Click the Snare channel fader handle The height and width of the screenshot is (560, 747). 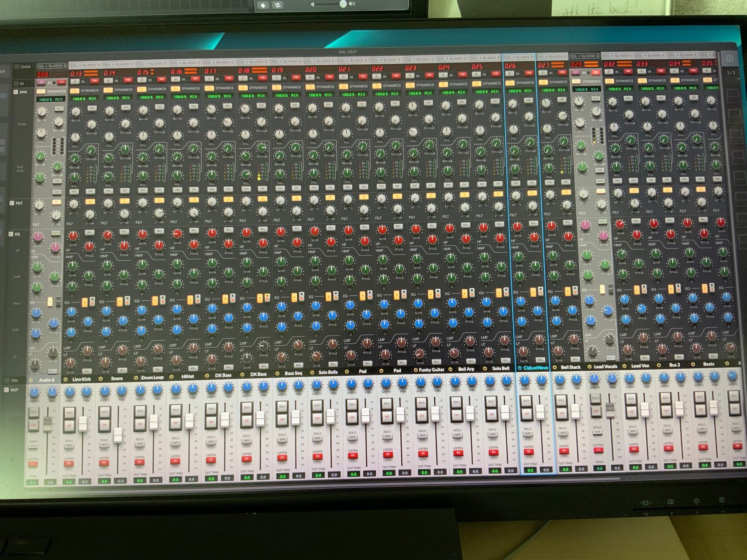pyautogui.click(x=118, y=435)
